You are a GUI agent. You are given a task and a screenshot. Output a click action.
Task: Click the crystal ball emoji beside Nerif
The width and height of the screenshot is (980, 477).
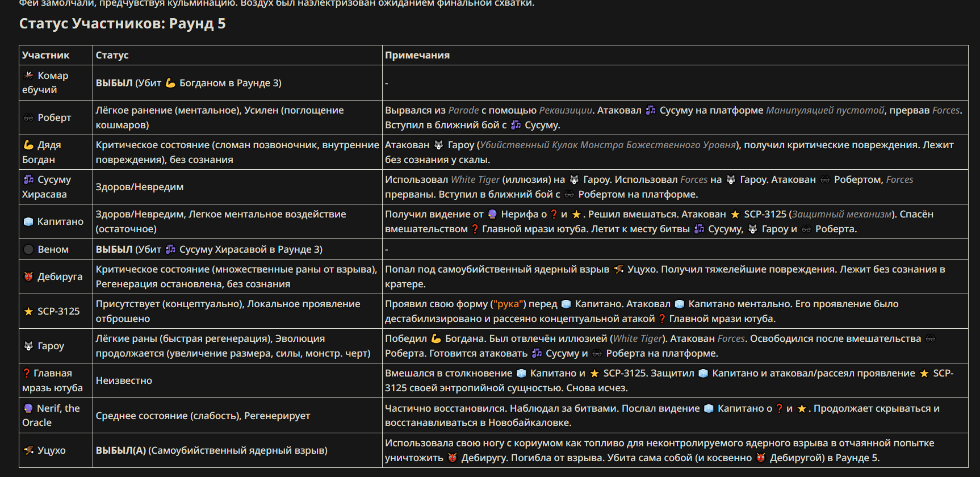28,408
